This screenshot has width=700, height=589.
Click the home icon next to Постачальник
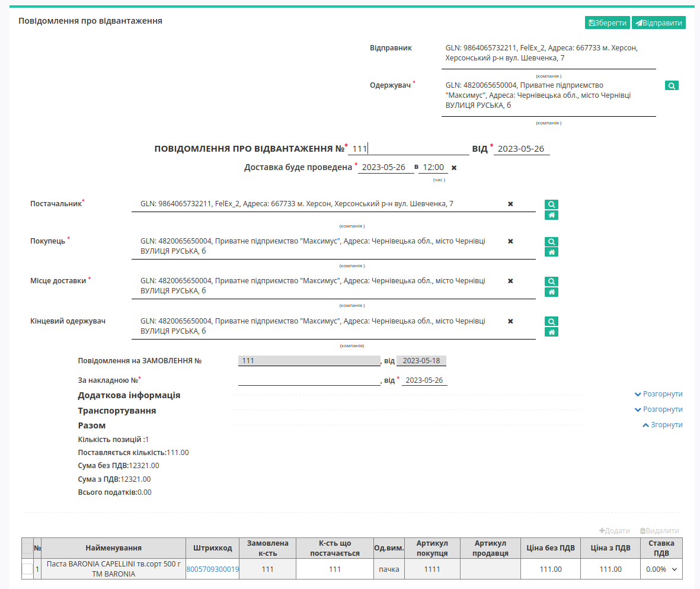coord(551,215)
